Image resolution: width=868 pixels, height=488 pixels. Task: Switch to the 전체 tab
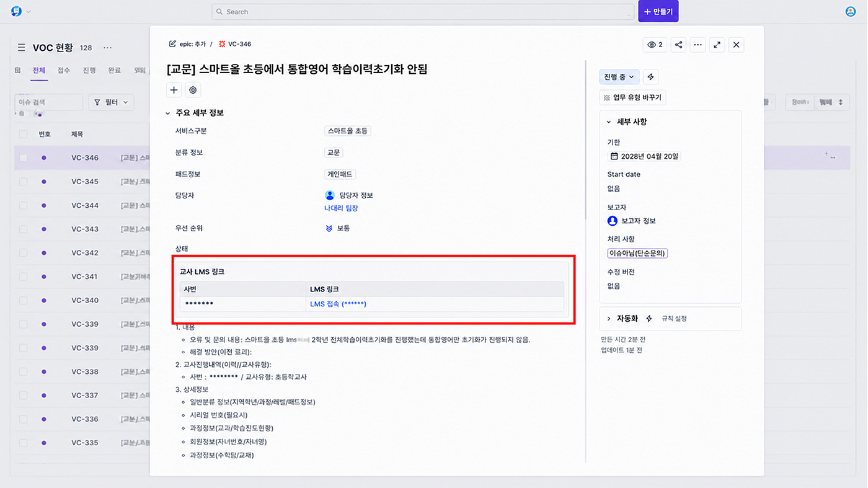coord(39,71)
